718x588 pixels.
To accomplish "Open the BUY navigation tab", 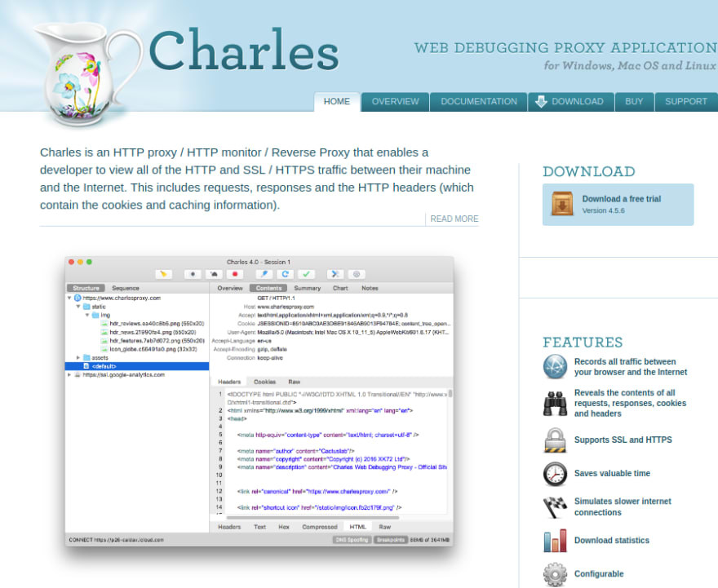I will pos(634,102).
